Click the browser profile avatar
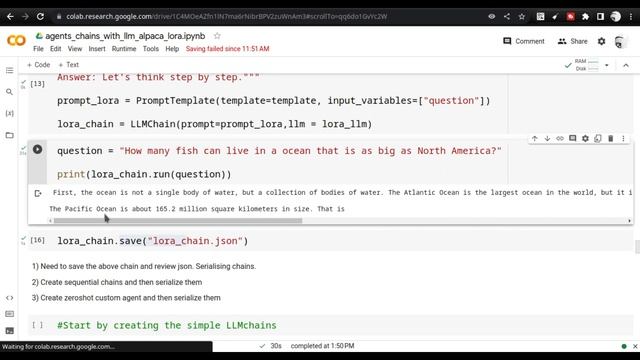This screenshot has width=640, height=360. tap(616, 16)
